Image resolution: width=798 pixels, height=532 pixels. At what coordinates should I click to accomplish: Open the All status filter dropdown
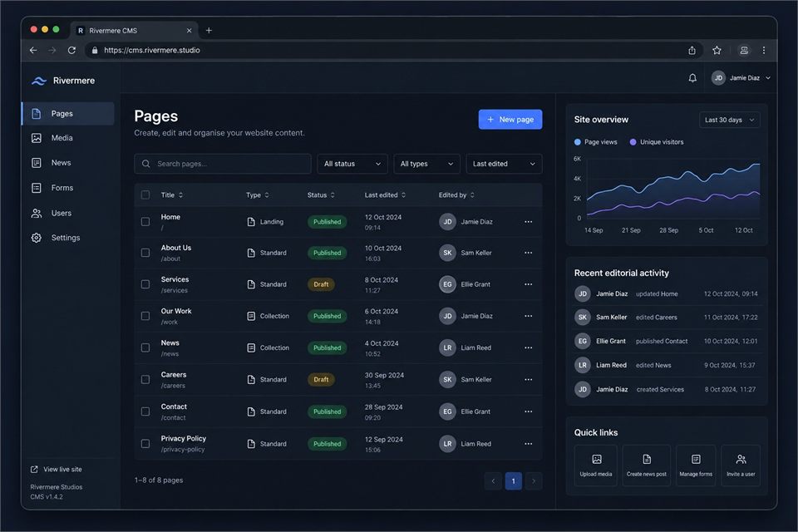pos(352,164)
